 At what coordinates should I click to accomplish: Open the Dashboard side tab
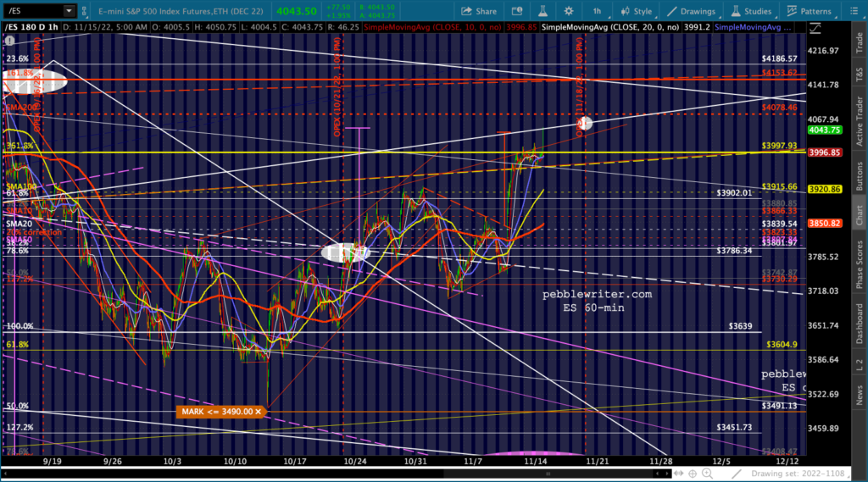click(860, 324)
